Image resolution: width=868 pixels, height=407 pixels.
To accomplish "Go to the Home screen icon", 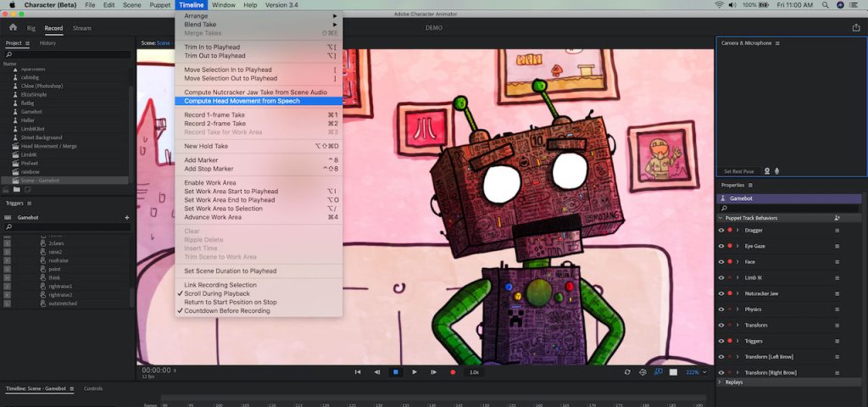I will coord(13,27).
